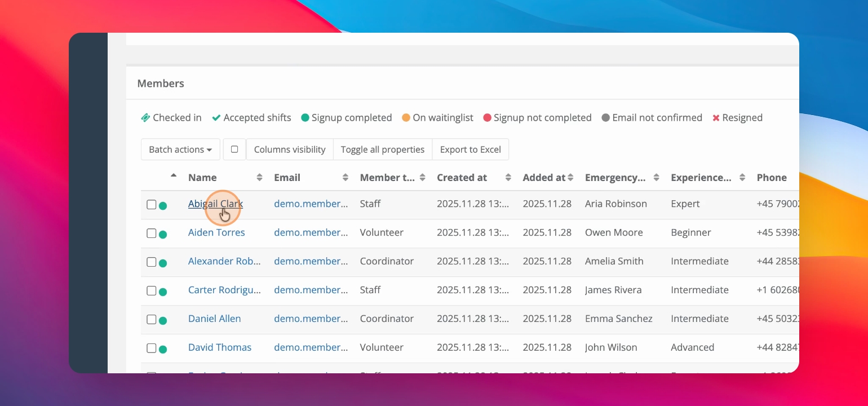This screenshot has width=868, height=406.
Task: Click Daniel Allen's email link
Action: point(311,319)
